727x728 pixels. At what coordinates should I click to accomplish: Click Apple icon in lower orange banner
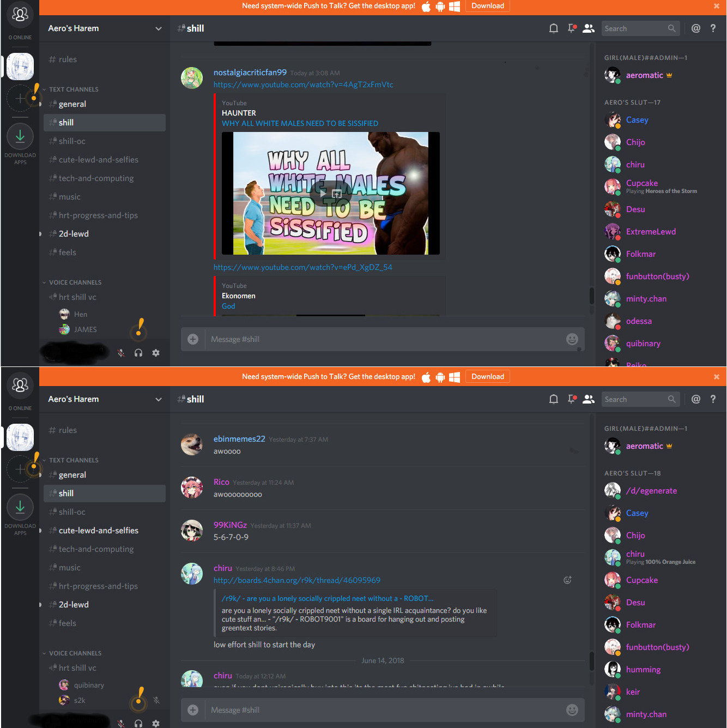tap(426, 377)
